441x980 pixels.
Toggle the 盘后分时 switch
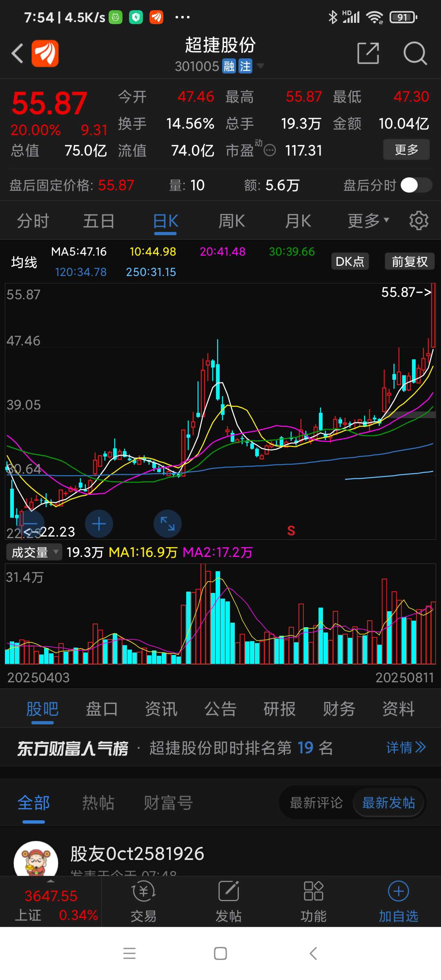click(x=416, y=185)
